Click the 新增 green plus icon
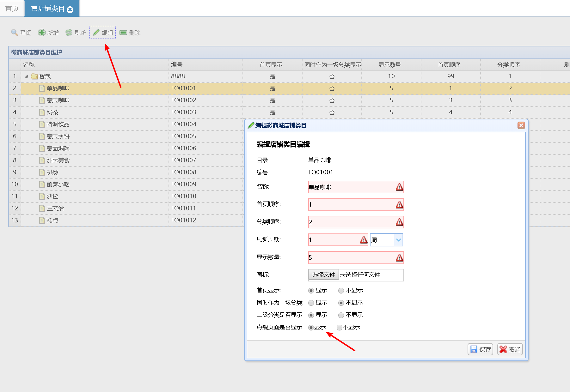This screenshot has width=570, height=392. click(x=41, y=33)
